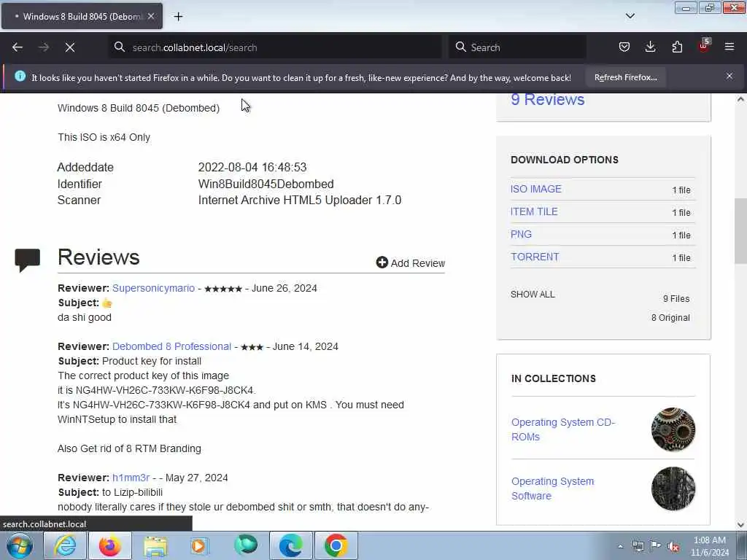747x560 pixels.
Task: Click the uBlock extension badge icon
Action: click(704, 46)
